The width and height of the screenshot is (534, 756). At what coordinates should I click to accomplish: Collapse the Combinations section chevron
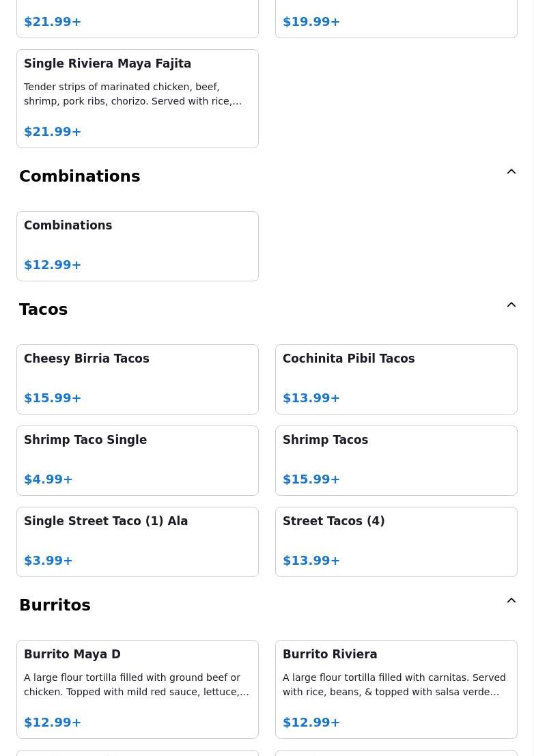[511, 172]
